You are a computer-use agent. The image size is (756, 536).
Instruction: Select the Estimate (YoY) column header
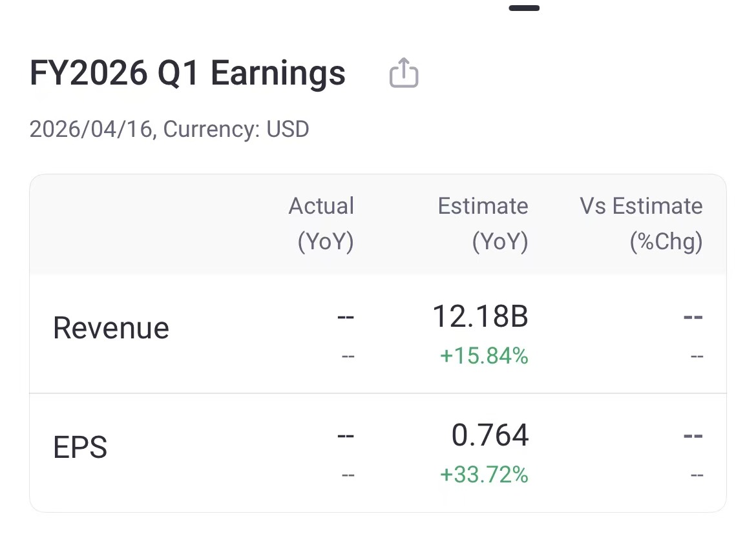483,223
